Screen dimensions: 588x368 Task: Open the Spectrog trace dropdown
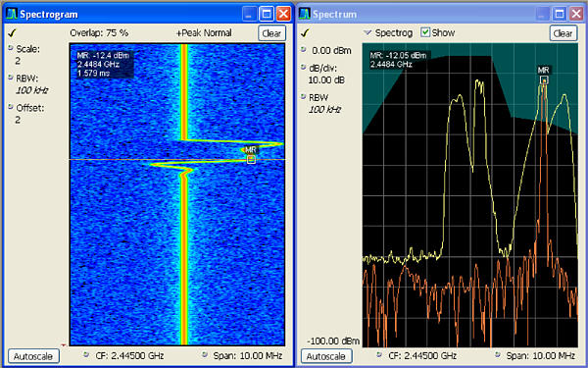367,32
